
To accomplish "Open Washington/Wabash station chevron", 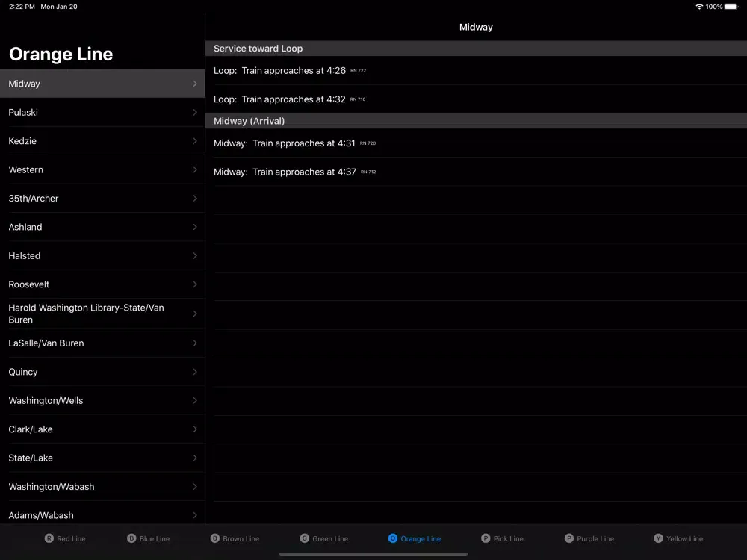I will (195, 487).
